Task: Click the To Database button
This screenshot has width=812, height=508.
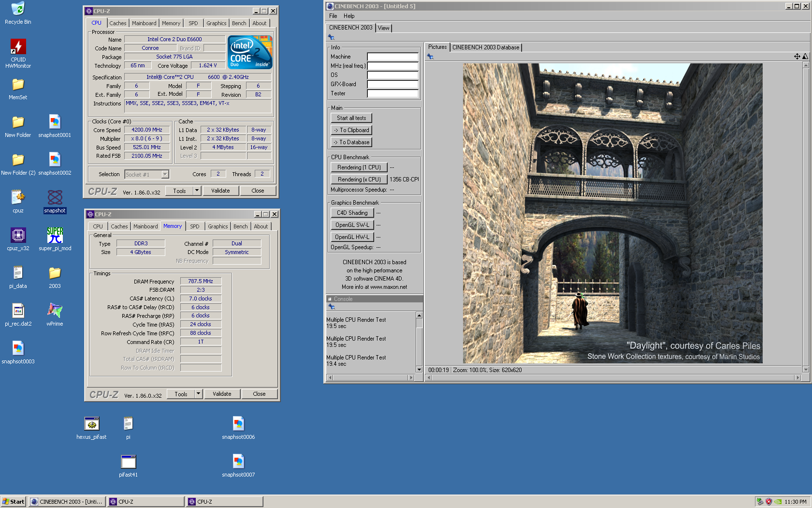Action: (351, 142)
